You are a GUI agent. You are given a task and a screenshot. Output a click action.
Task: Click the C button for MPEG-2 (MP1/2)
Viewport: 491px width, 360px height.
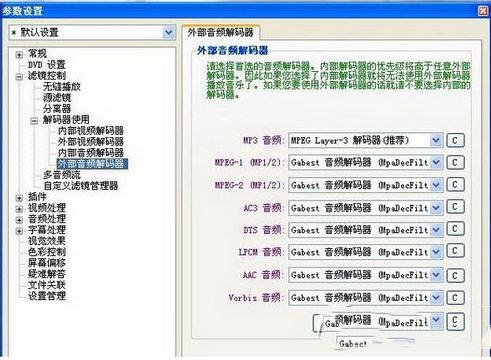[x=455, y=185]
